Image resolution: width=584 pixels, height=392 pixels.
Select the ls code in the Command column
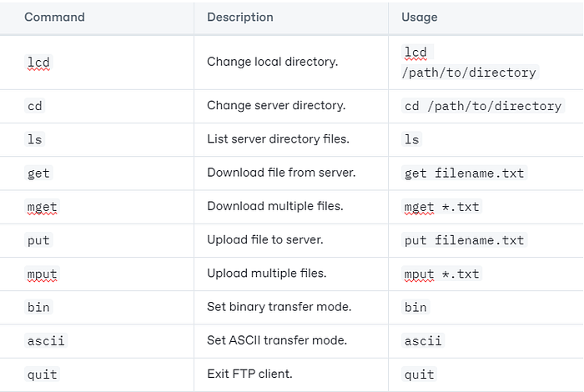(x=35, y=139)
